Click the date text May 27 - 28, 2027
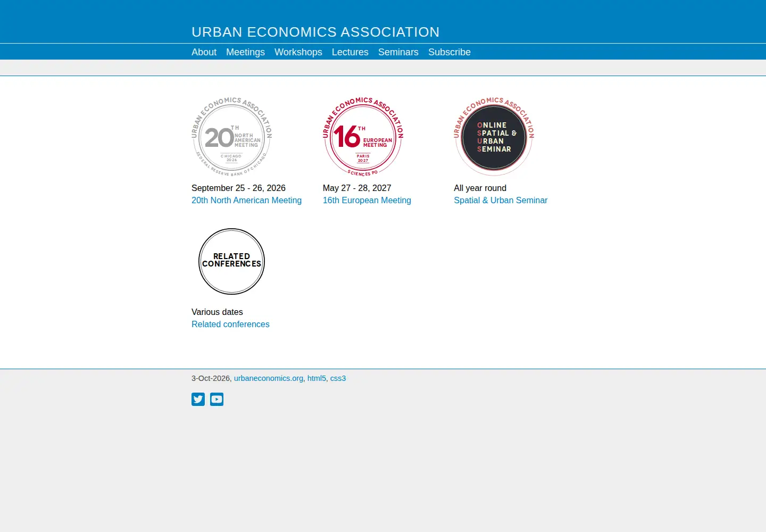The width and height of the screenshot is (766, 532). 357,188
